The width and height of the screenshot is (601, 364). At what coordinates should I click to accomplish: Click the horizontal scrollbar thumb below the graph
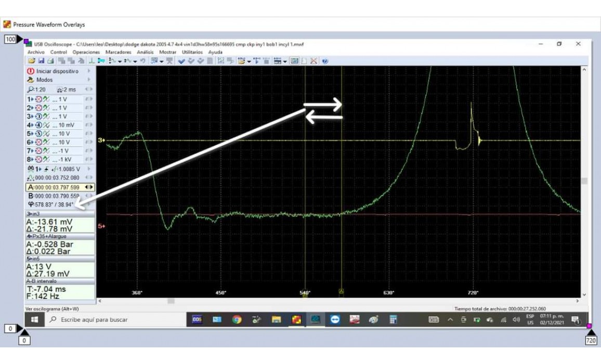coord(171,301)
